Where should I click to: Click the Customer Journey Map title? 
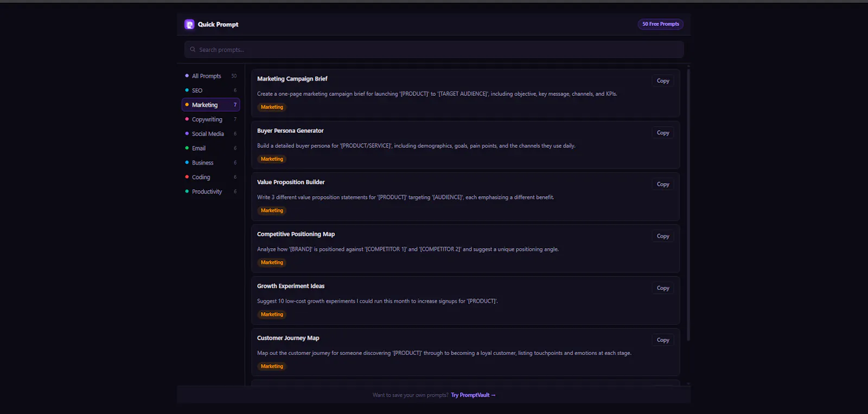pyautogui.click(x=288, y=338)
